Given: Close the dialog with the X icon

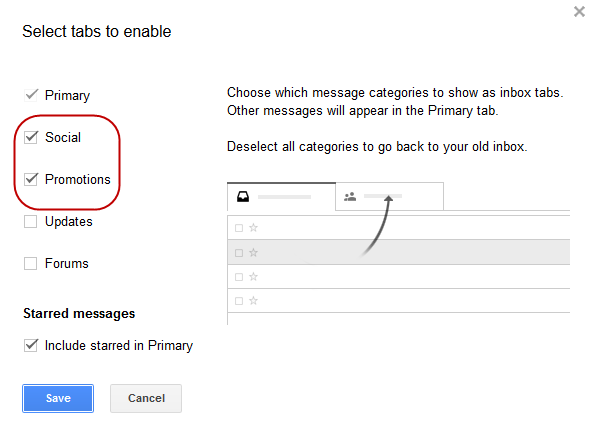Looking at the screenshot, I should pyautogui.click(x=579, y=12).
